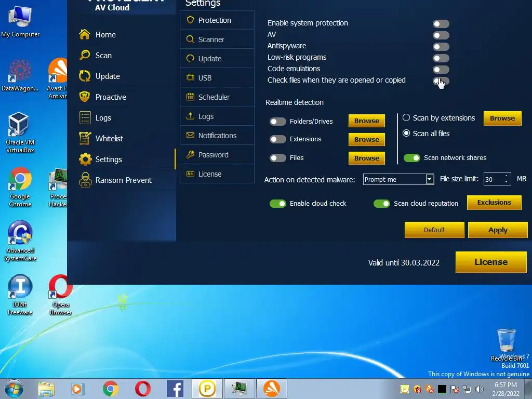532x399 pixels.
Task: Click the Whitelist notepad icon
Action: (85, 138)
